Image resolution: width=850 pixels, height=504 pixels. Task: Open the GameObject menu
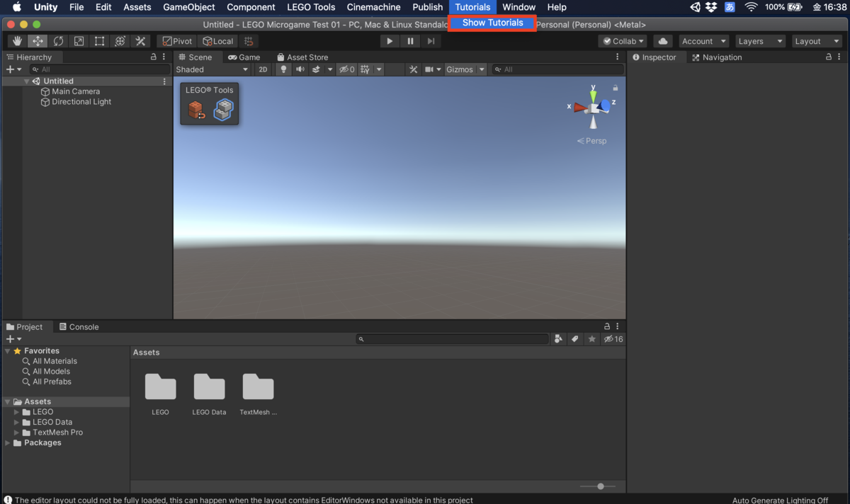[189, 7]
